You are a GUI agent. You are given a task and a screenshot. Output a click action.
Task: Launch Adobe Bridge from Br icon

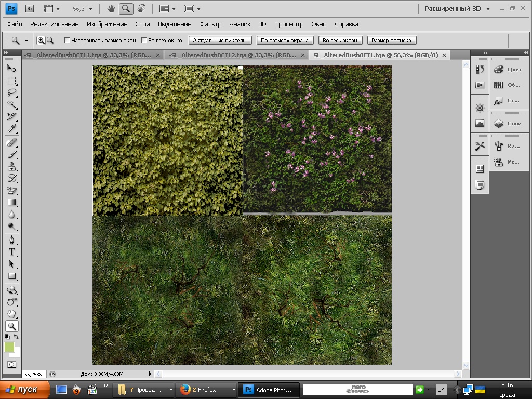pyautogui.click(x=30, y=9)
